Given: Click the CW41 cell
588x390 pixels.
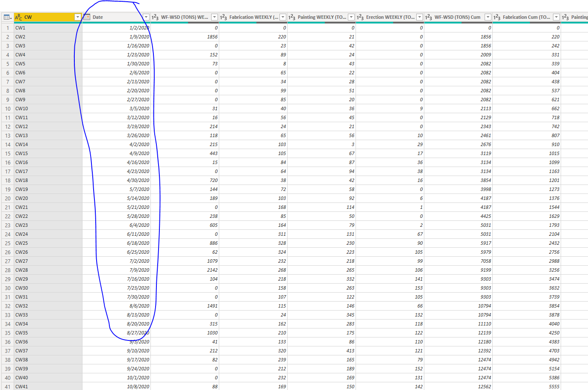Looking at the screenshot, I should [x=48, y=387].
